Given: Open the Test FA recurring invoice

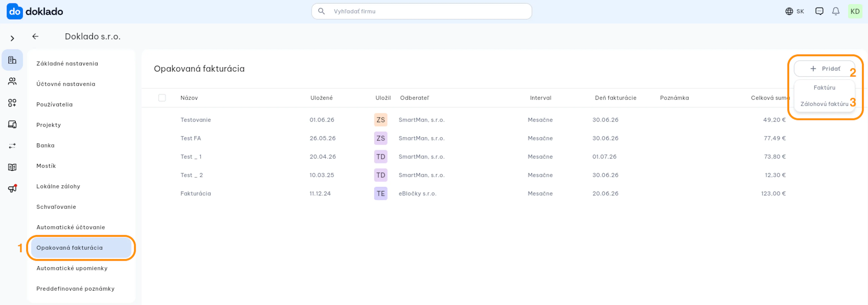Looking at the screenshot, I should pos(190,138).
